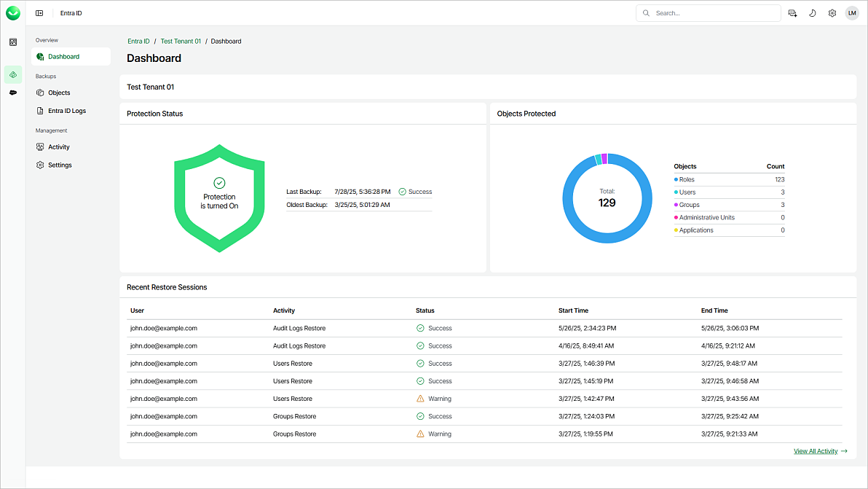Viewport: 868px width, 489px height.
Task: Click the green Veeam logo icon
Action: pos(13,13)
